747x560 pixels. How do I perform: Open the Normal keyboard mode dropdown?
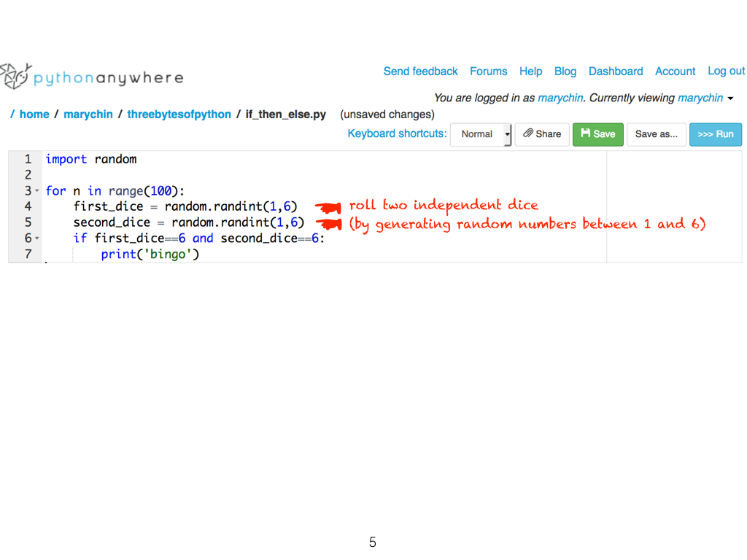tap(481, 134)
